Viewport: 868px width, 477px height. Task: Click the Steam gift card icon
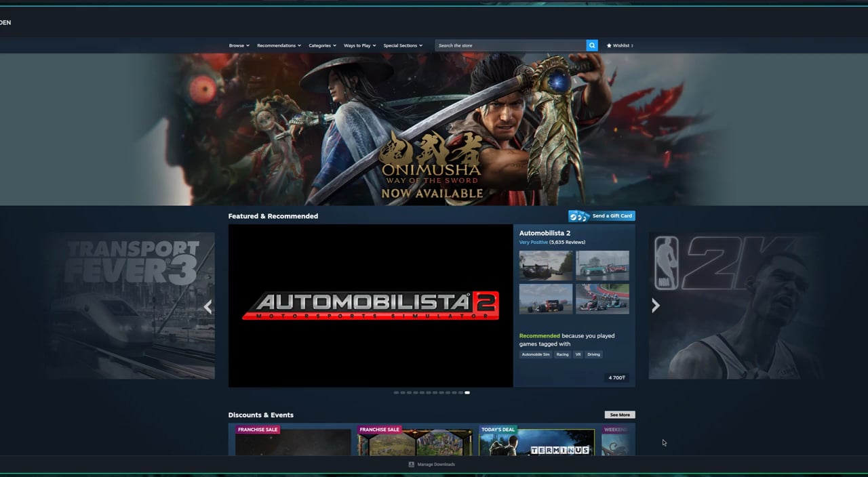(x=579, y=216)
